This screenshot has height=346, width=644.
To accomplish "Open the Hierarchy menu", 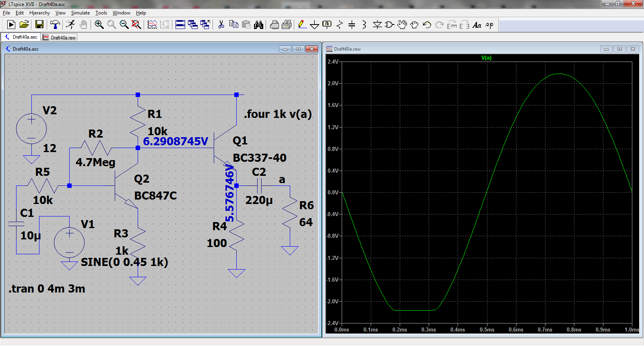I will pos(39,13).
